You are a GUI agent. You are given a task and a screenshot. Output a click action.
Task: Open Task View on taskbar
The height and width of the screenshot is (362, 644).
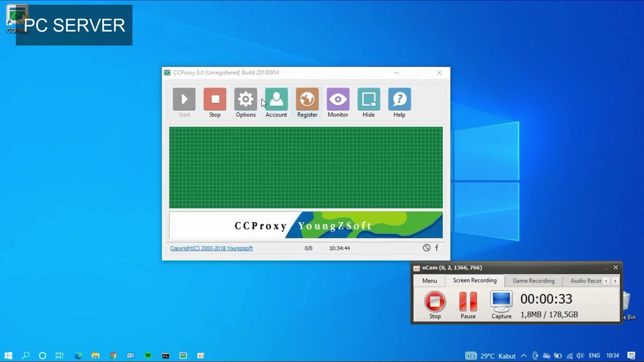(59, 355)
